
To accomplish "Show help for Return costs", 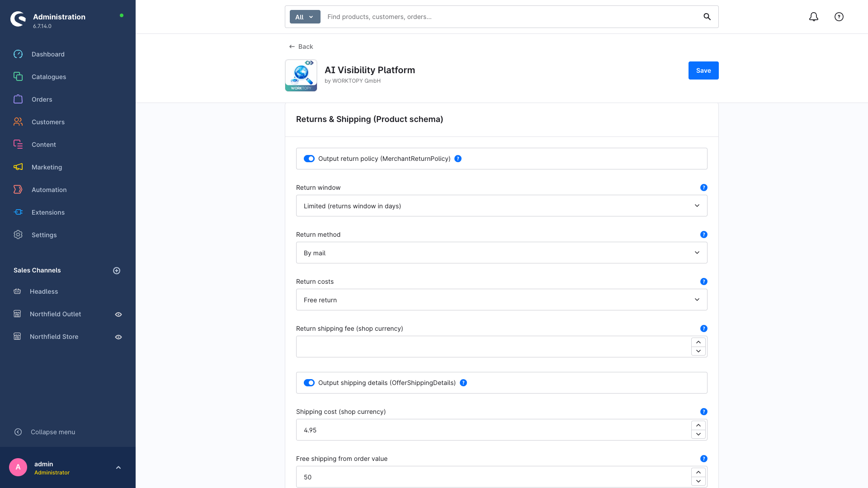I will [703, 282].
